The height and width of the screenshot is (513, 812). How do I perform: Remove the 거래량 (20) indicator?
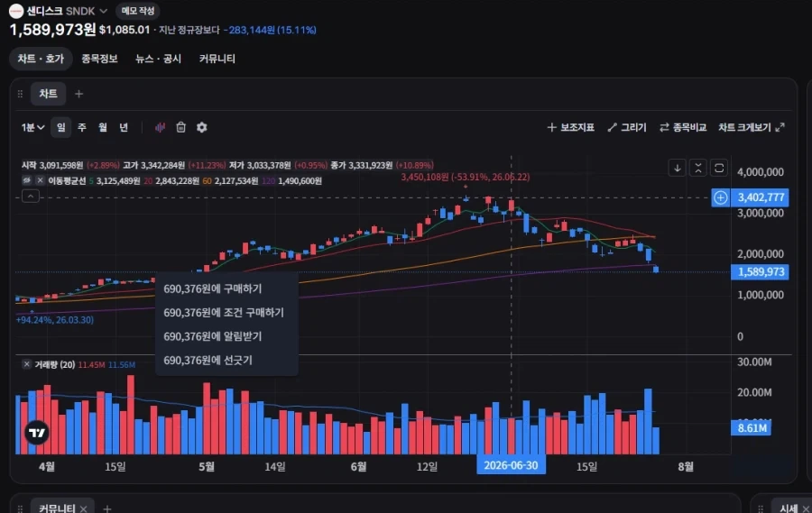click(x=26, y=364)
